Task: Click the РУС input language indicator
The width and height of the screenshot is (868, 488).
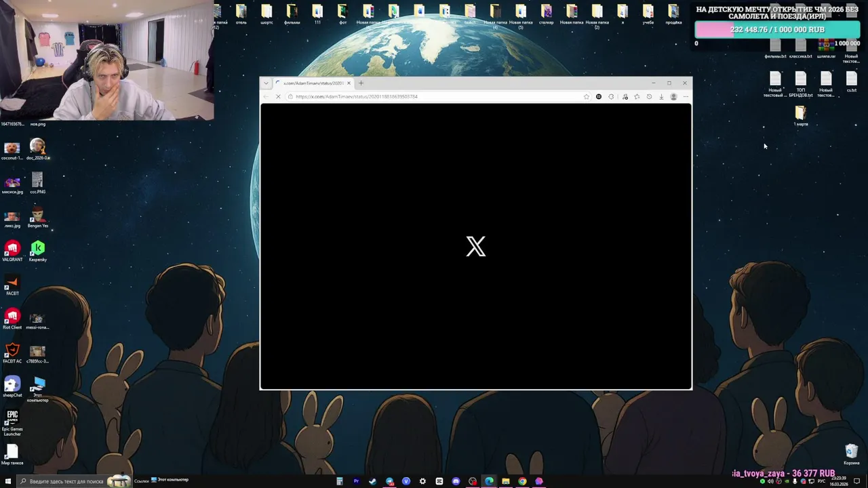Action: tap(821, 481)
